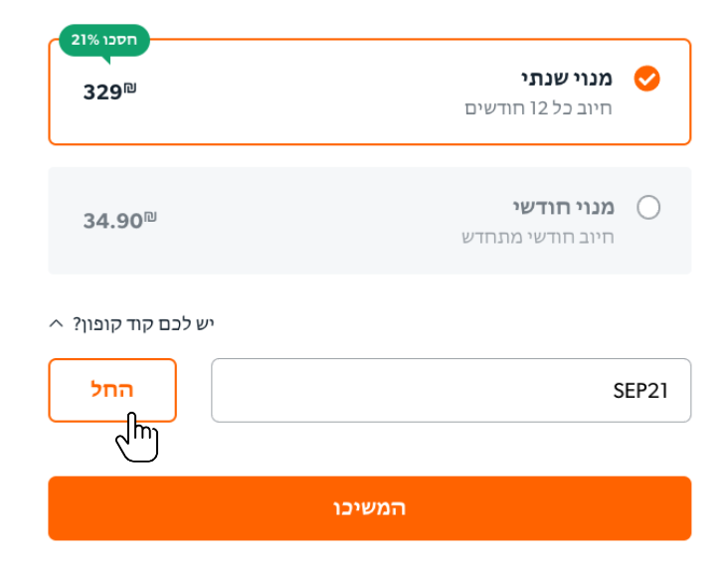Image resolution: width=728 pixels, height=567 pixels.
Task: Click the green 21% חסכו savings badge
Action: coord(104,41)
